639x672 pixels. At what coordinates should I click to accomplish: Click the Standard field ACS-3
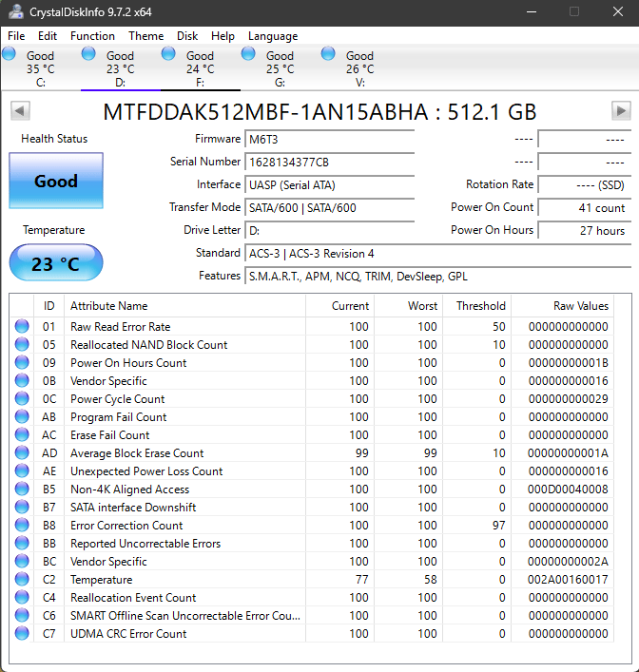pyautogui.click(x=437, y=253)
